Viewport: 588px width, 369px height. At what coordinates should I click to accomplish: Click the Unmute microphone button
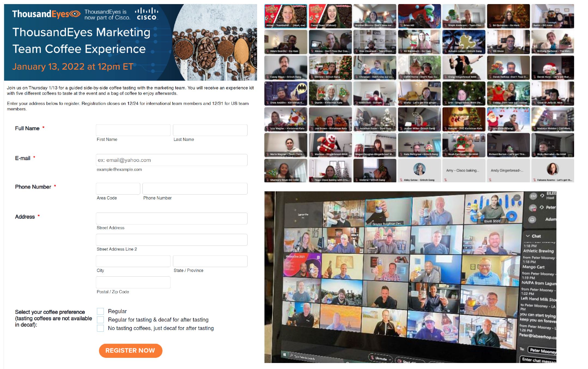click(x=378, y=358)
